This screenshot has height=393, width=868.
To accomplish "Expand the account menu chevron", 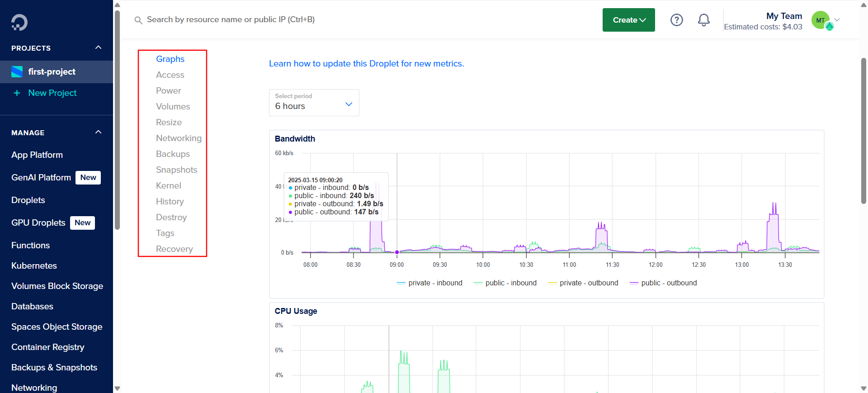I will 837,20.
